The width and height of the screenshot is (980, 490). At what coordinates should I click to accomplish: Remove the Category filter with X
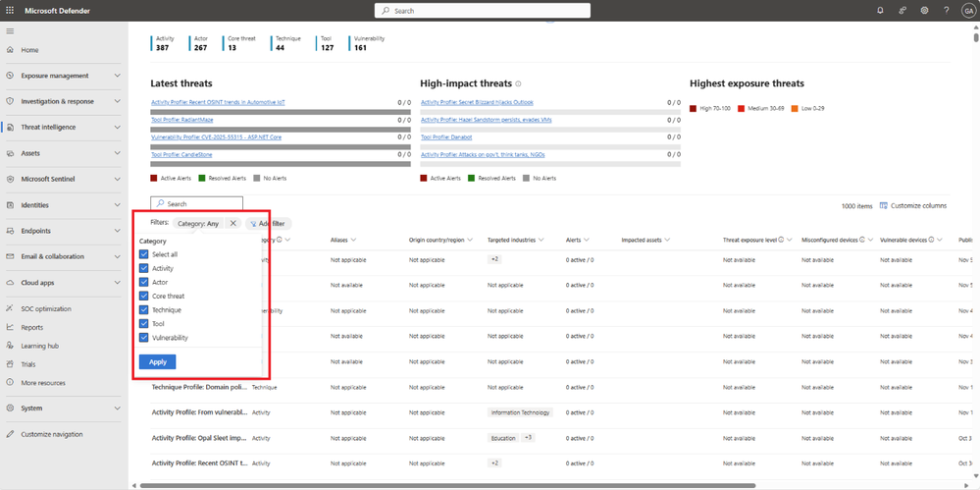coord(233,224)
